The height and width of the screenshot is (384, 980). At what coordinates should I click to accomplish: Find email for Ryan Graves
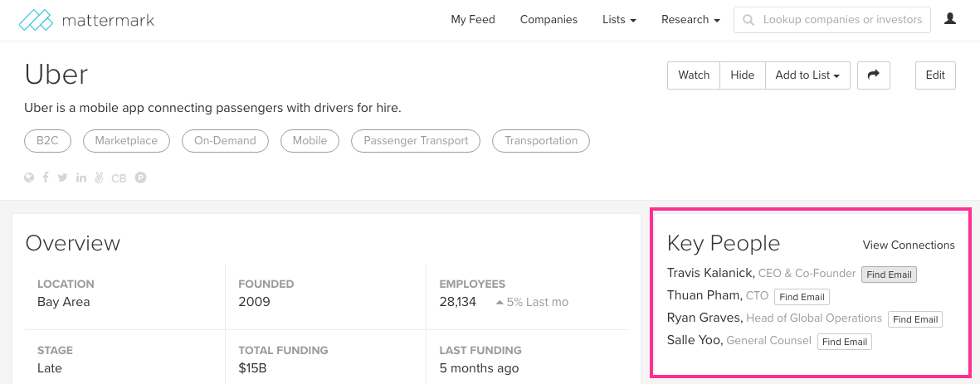tap(915, 319)
